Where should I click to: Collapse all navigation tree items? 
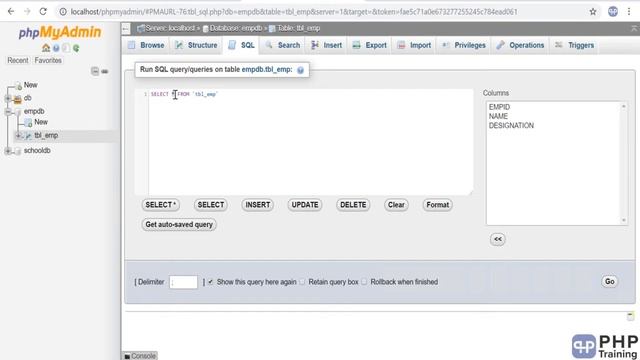point(95,71)
